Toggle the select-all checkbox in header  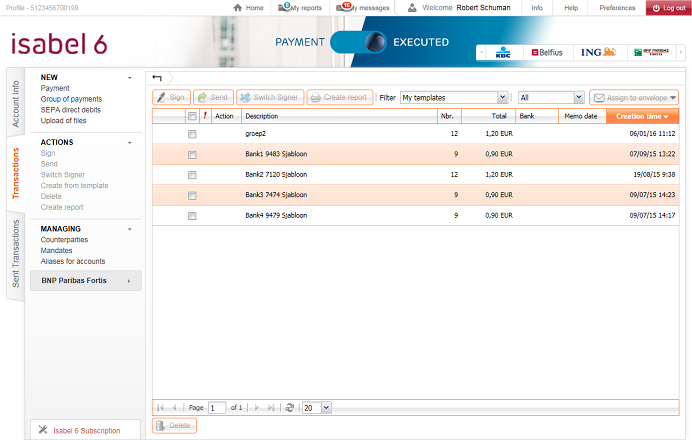pyautogui.click(x=192, y=116)
